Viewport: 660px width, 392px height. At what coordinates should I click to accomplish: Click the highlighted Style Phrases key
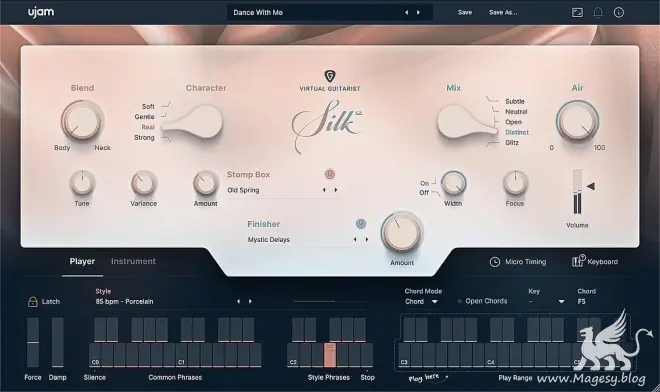pos(330,355)
